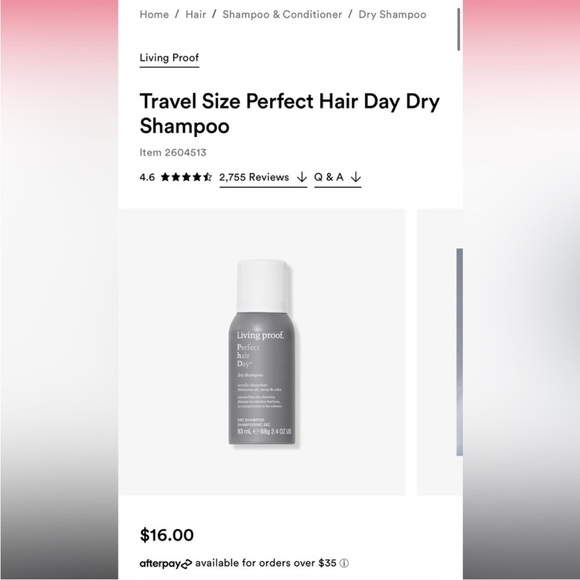The height and width of the screenshot is (580, 580).
Task: Click the gray vertical scroll bar beside the image
Action: pyautogui.click(x=459, y=352)
